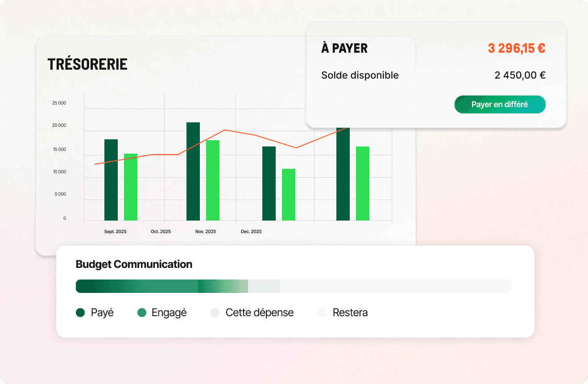Switch to the TRÉSORERIE section
Screen dimensions: 588x384
pyautogui.click(x=87, y=64)
